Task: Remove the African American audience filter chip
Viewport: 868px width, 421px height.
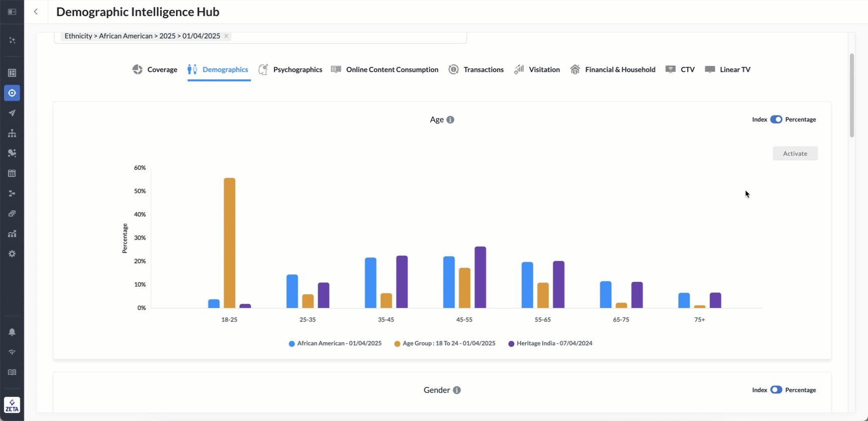Action: pos(227,36)
